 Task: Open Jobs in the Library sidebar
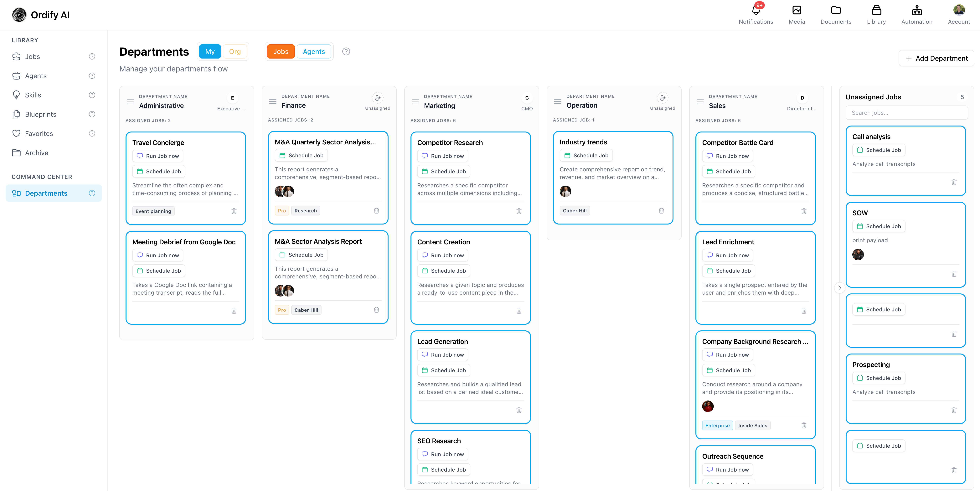[54, 57]
